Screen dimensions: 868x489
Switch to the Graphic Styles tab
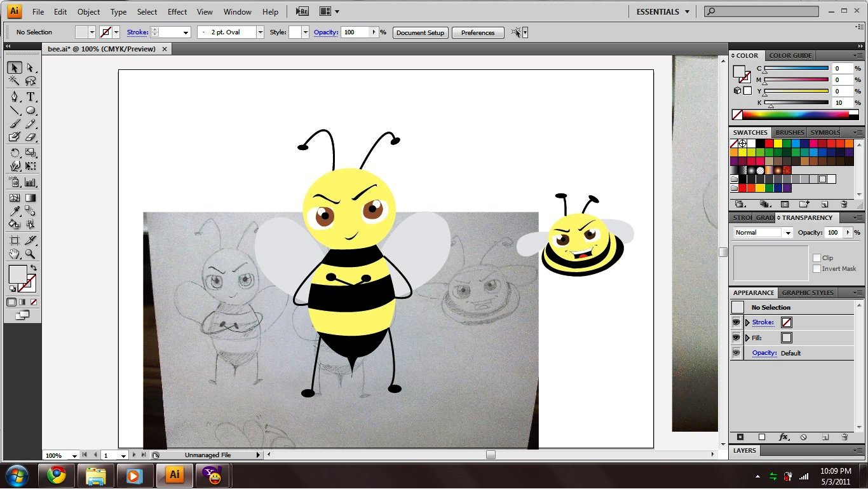point(807,293)
